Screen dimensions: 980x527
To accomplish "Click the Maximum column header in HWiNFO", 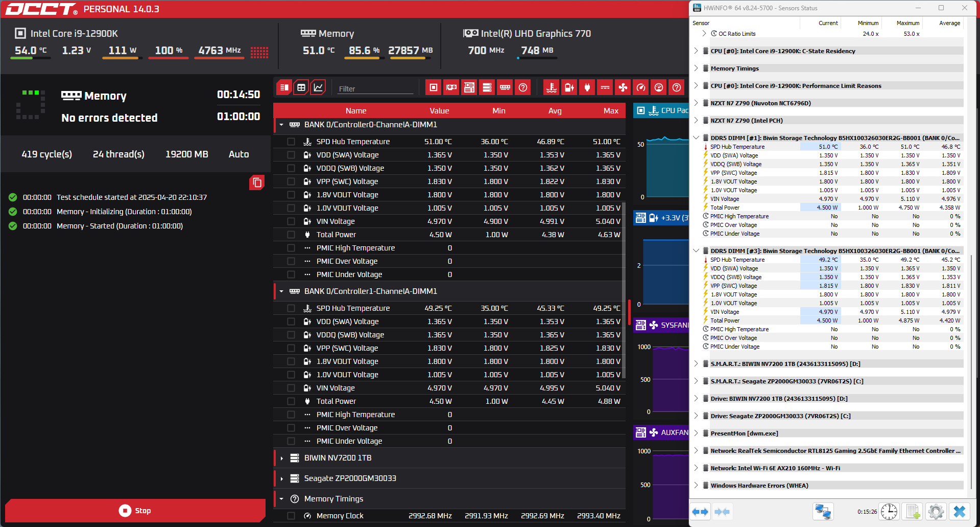I will point(907,23).
